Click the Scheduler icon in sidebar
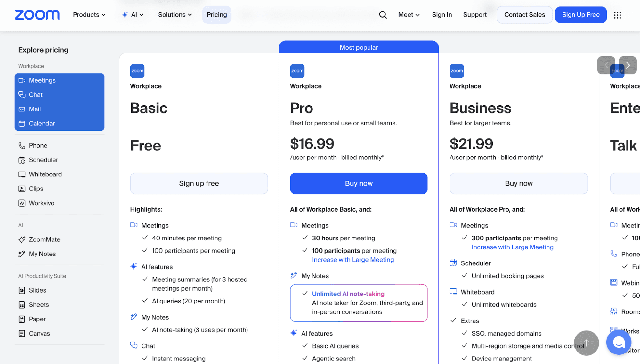Image resolution: width=640 pixels, height=364 pixels. point(22,160)
